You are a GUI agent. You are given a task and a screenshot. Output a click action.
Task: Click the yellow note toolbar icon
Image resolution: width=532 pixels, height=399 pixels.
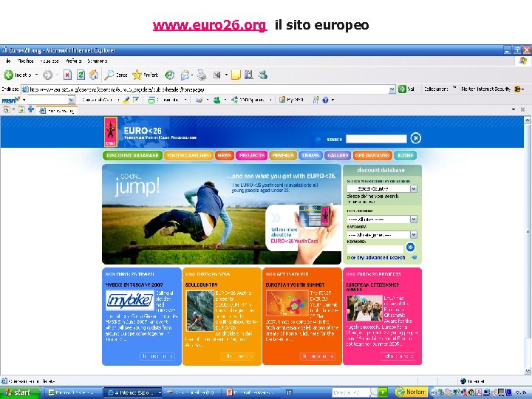point(236,75)
